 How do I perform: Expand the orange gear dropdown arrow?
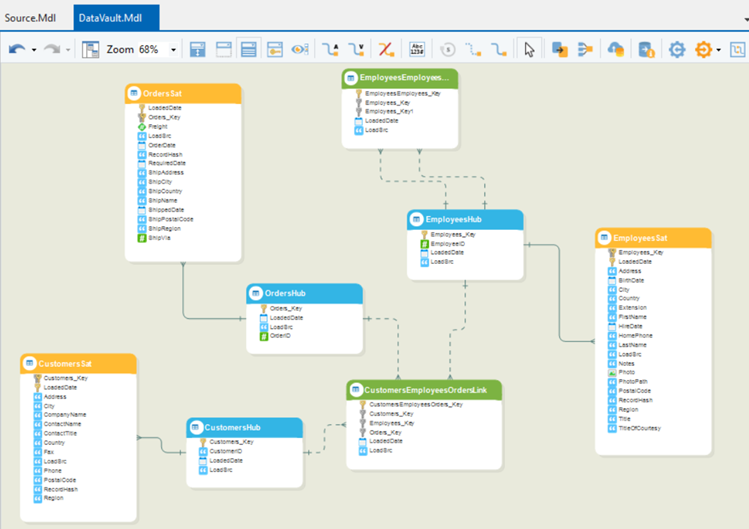[718, 49]
